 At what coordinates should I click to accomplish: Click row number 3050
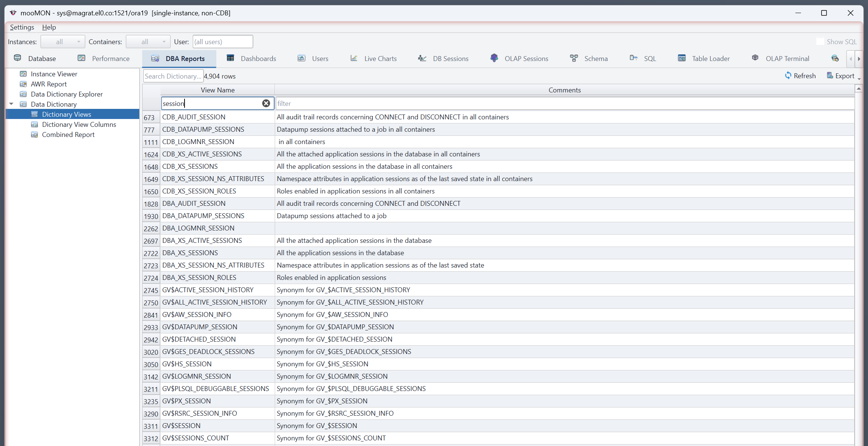tap(151, 364)
